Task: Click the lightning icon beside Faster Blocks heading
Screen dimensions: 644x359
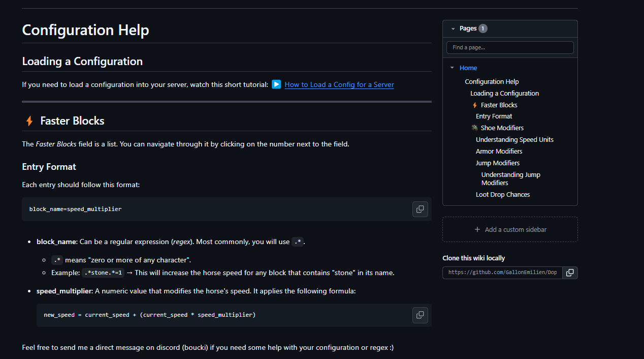Action: pos(29,121)
